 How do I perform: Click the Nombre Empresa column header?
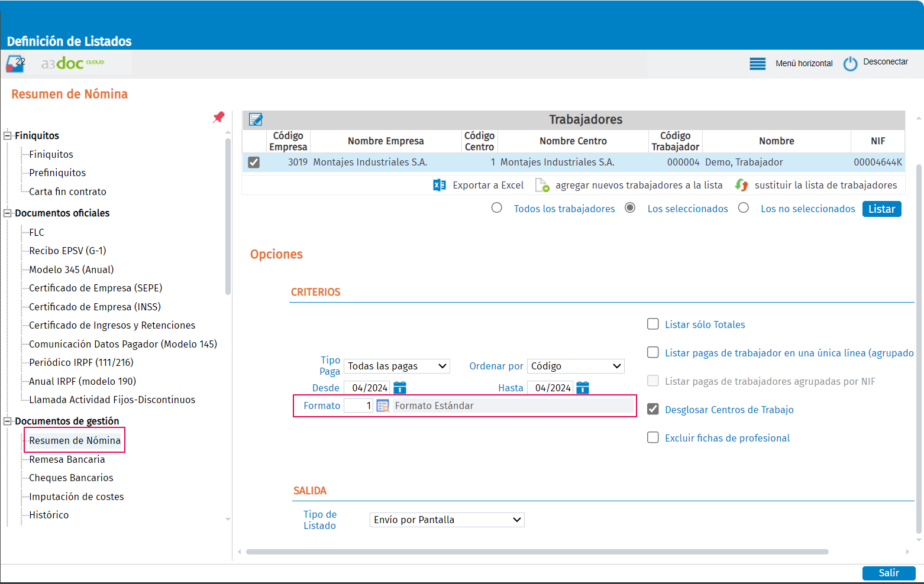pyautogui.click(x=386, y=141)
